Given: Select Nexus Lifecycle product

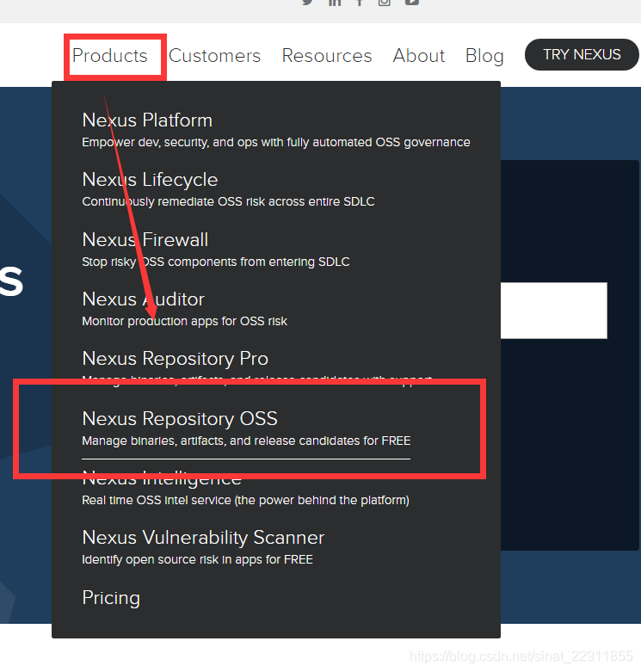Looking at the screenshot, I should (150, 180).
